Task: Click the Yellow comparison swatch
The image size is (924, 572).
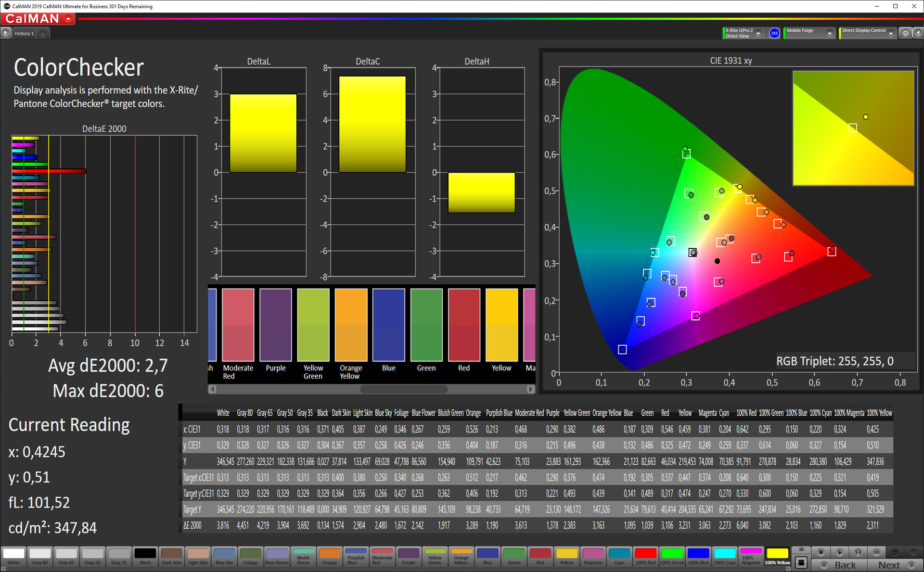Action: [502, 325]
